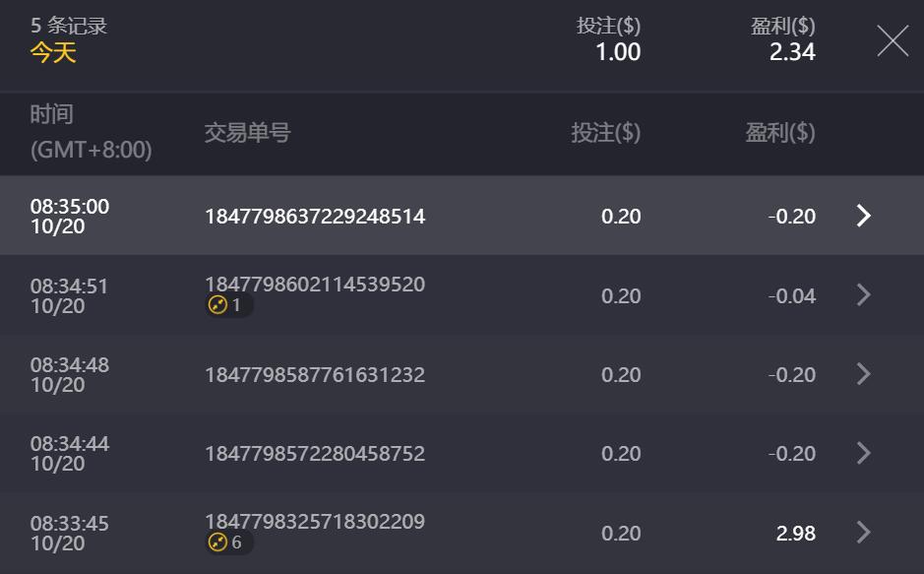Click the 时间 (GMT+8:00) column header

(x=91, y=133)
